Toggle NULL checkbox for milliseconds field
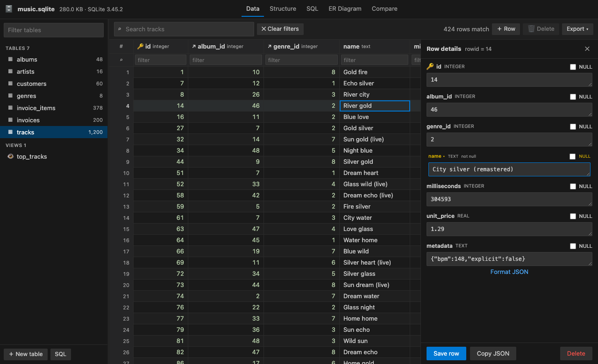The height and width of the screenshot is (364, 598). pos(573,186)
